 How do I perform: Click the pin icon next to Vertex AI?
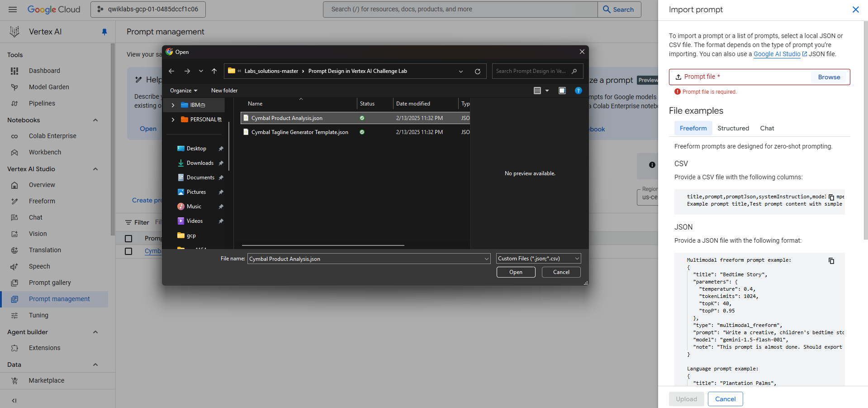coord(104,32)
